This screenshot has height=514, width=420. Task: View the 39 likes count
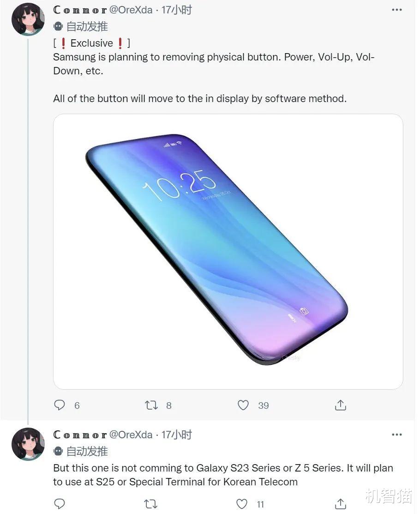coord(263,405)
